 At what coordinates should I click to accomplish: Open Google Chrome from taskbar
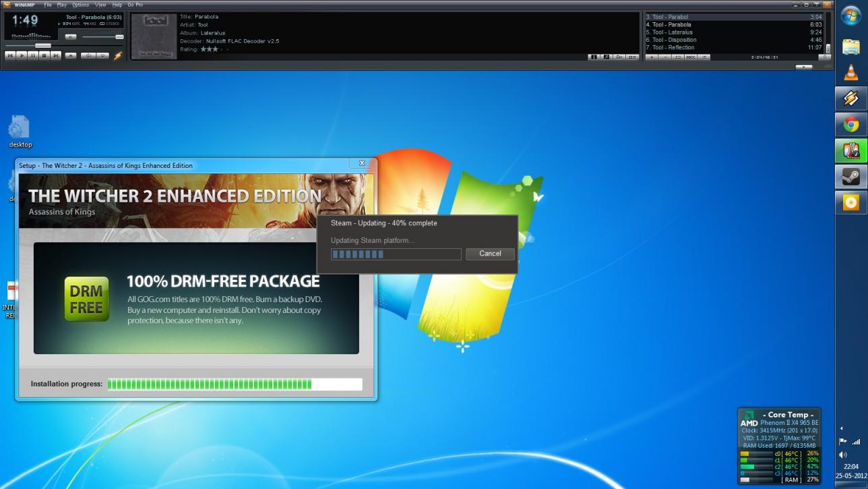pyautogui.click(x=851, y=125)
